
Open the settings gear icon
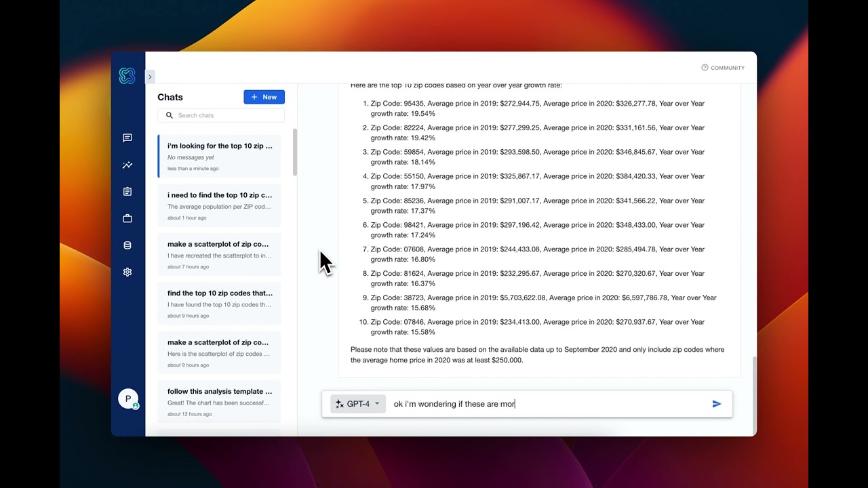coord(127,272)
